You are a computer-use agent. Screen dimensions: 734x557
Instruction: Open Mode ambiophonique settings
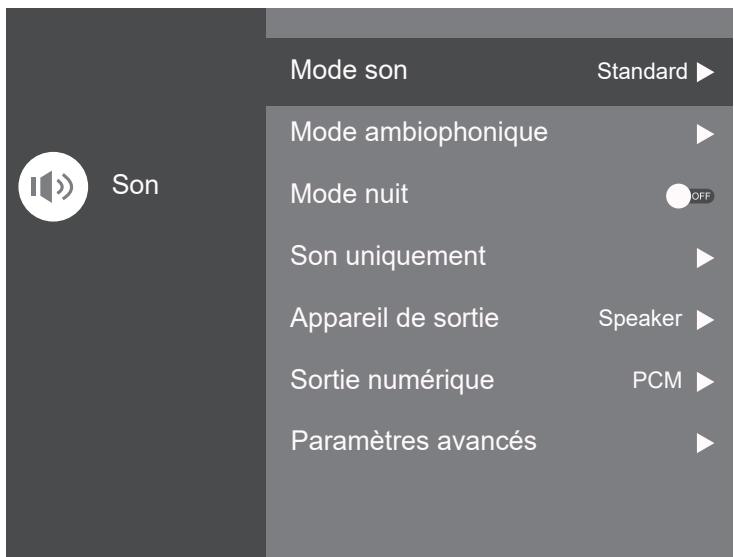(x=419, y=132)
